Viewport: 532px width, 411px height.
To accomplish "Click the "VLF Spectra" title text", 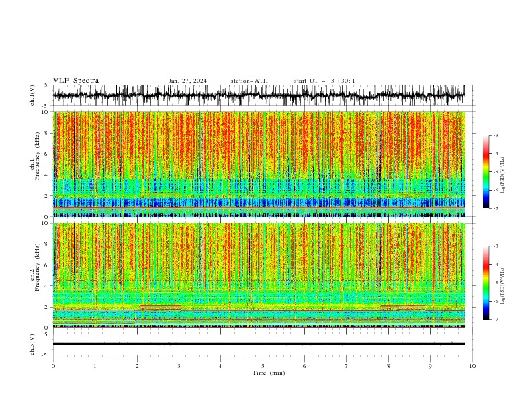I will [76, 81].
